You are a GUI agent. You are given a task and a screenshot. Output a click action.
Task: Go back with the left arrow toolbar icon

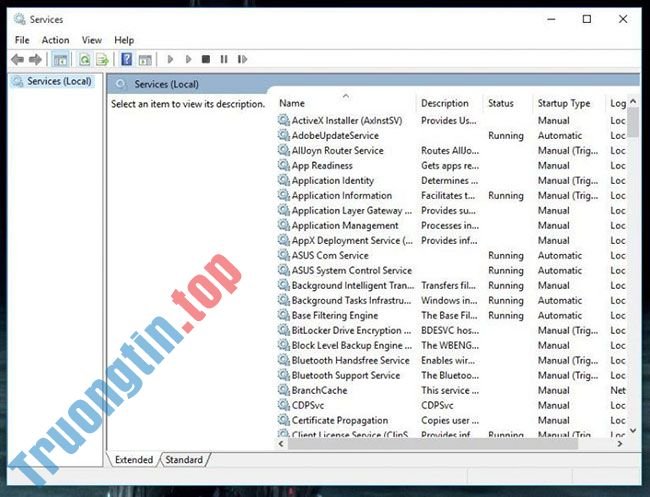[17, 60]
